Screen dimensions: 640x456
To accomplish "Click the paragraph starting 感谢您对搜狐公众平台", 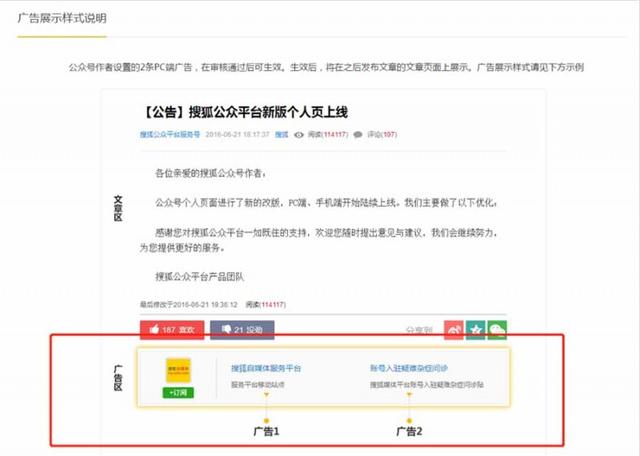I will (319, 240).
